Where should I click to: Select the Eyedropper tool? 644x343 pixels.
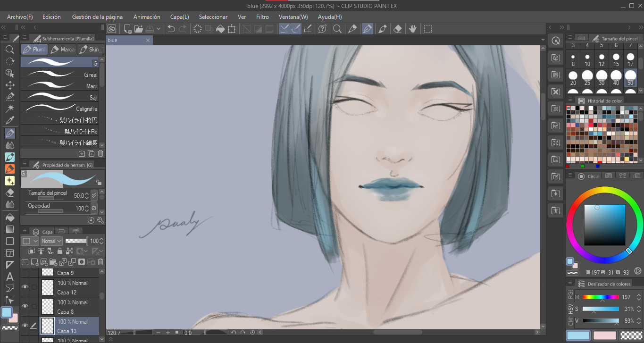click(x=9, y=121)
